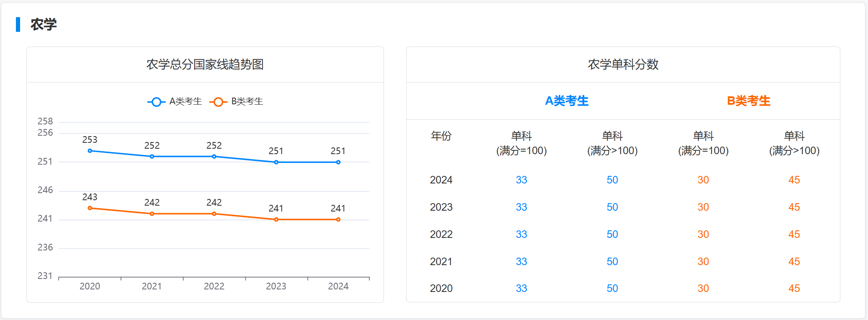Click B类 score 45 for 2020
868x320 pixels.
pyautogui.click(x=794, y=289)
